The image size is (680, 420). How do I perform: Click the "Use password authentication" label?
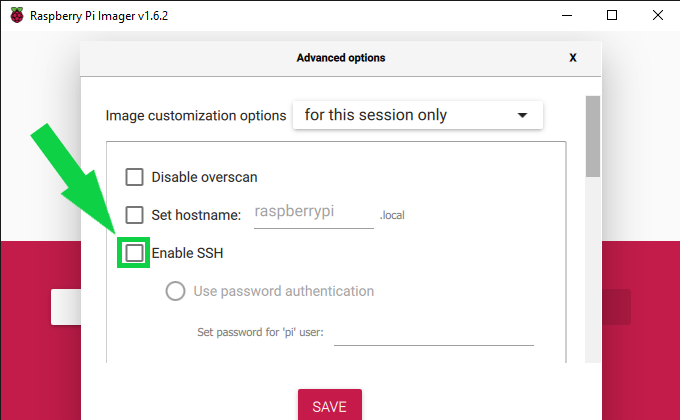pyautogui.click(x=283, y=291)
